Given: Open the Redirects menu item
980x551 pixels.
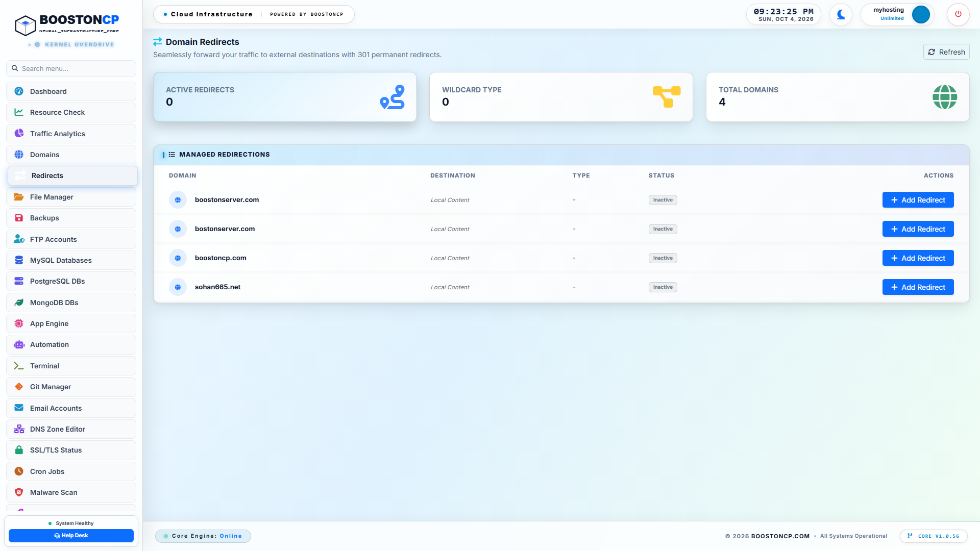Looking at the screenshot, I should [72, 176].
